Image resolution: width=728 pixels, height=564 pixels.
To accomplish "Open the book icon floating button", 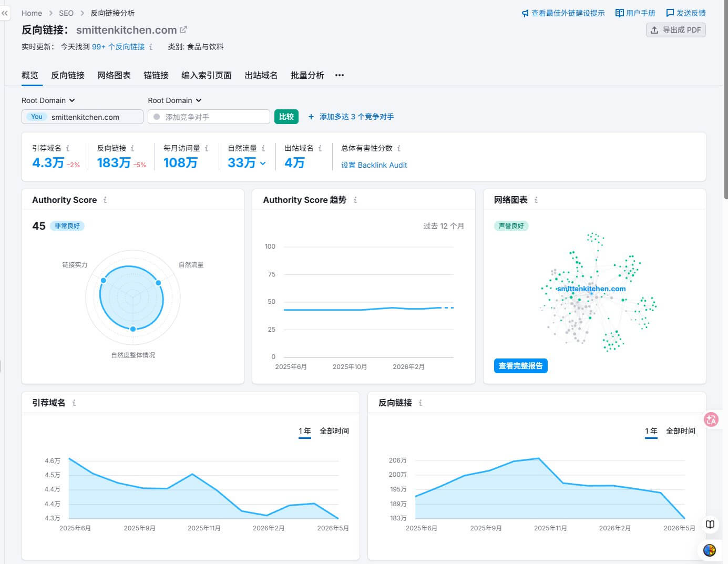I will tap(710, 524).
